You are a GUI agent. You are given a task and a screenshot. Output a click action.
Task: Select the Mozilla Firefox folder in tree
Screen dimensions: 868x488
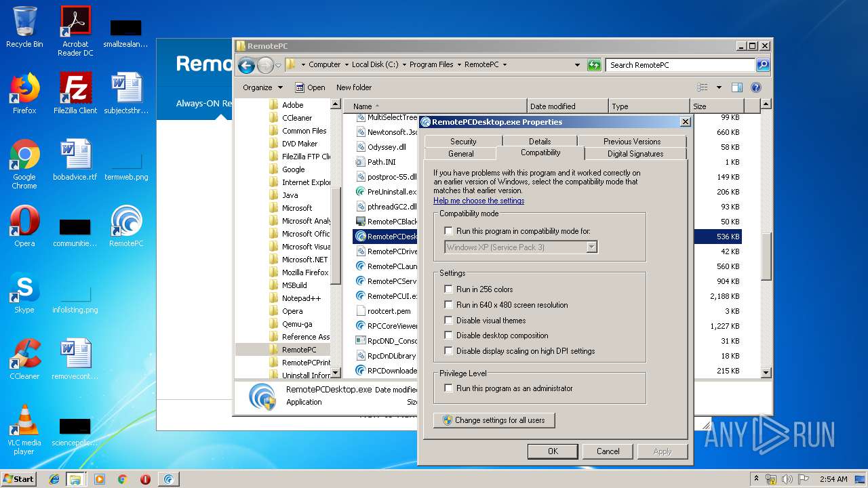click(305, 272)
